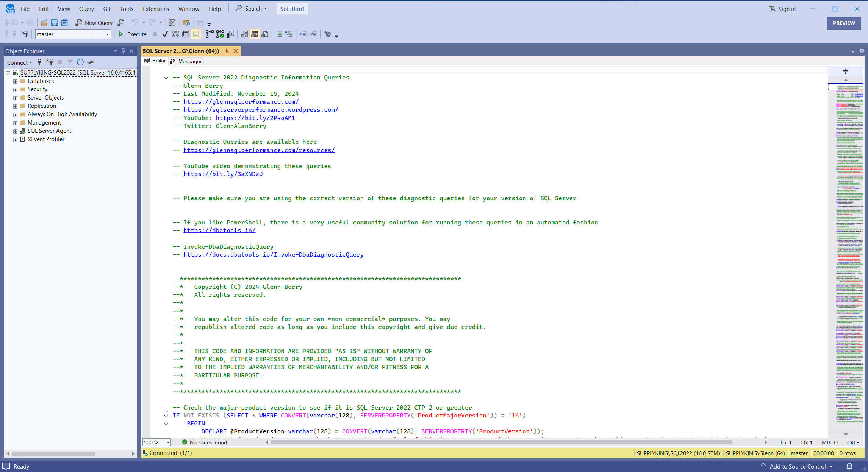Switch to the Messages tab

186,61
